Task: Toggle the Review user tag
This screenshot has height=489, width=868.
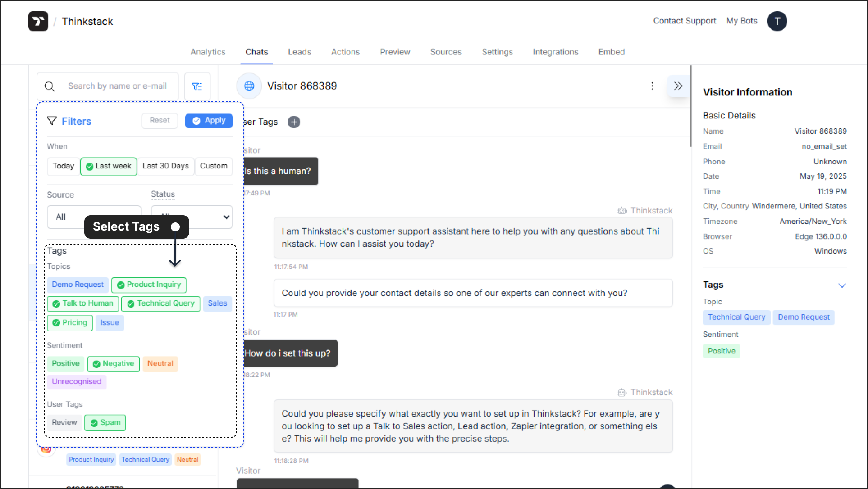Action: [64, 423]
